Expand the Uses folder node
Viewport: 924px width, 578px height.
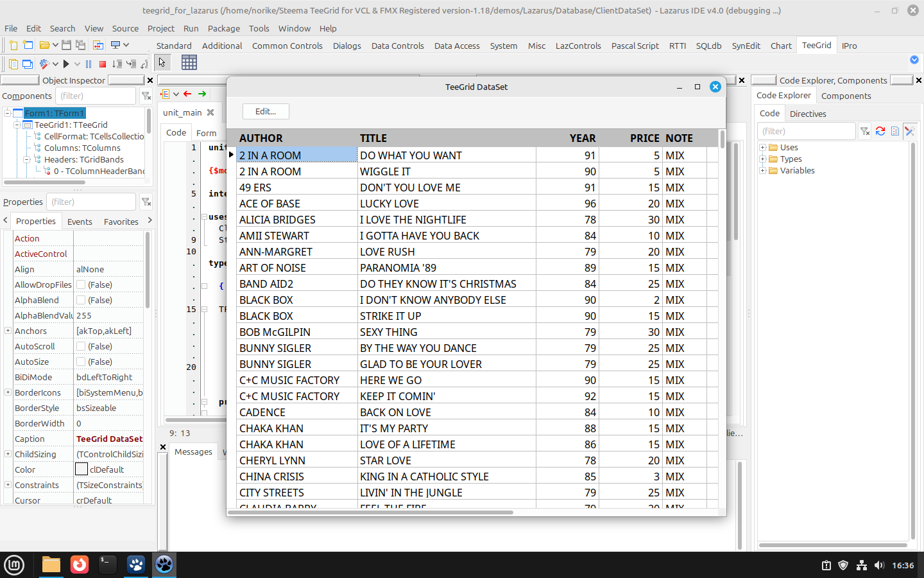(763, 148)
